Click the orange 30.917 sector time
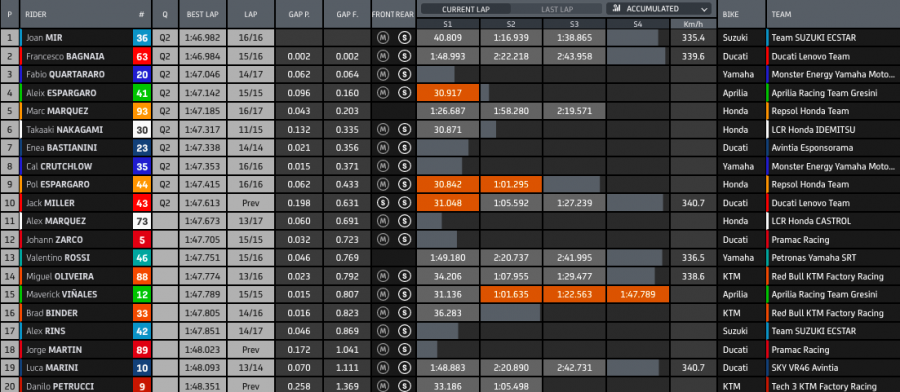The width and height of the screenshot is (900, 392). point(448,93)
